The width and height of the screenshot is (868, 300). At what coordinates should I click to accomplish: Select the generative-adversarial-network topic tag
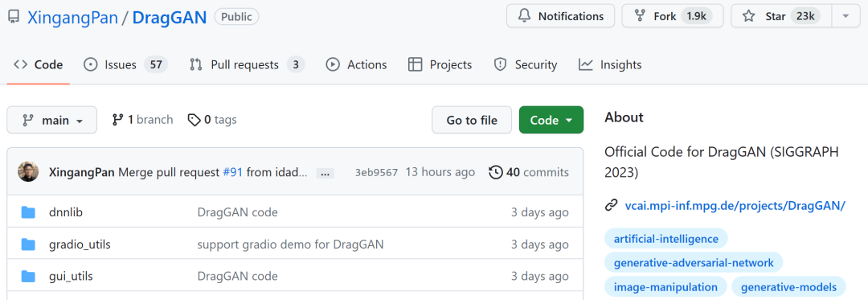[694, 262]
